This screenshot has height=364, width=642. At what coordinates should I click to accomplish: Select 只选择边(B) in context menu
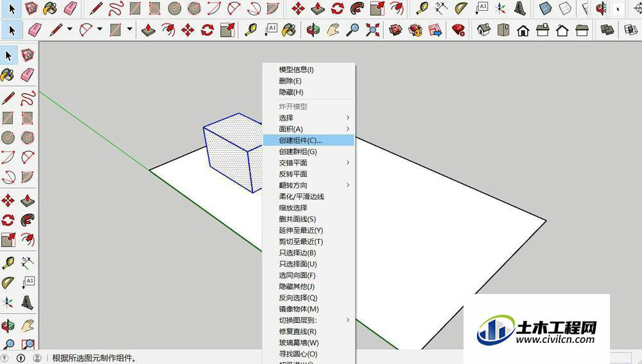coord(308,253)
